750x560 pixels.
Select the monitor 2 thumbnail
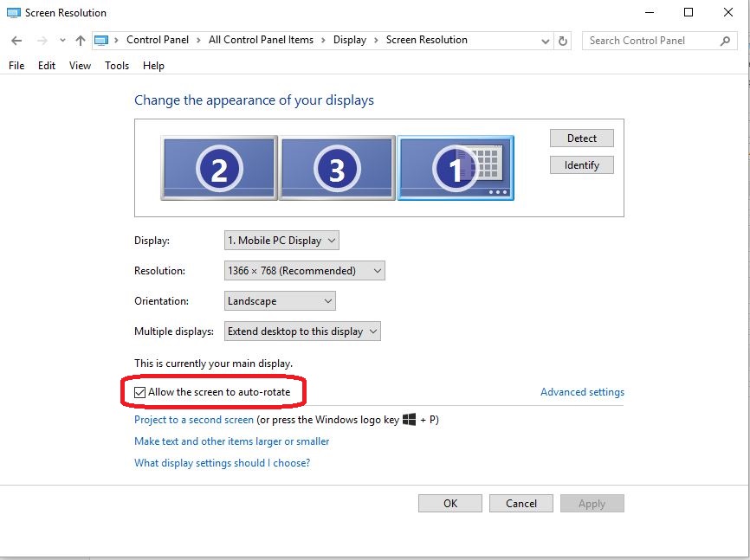[x=218, y=166]
